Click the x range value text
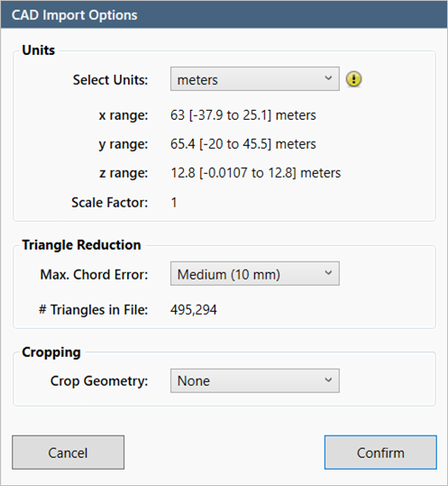This screenshot has width=448, height=486. [x=243, y=115]
